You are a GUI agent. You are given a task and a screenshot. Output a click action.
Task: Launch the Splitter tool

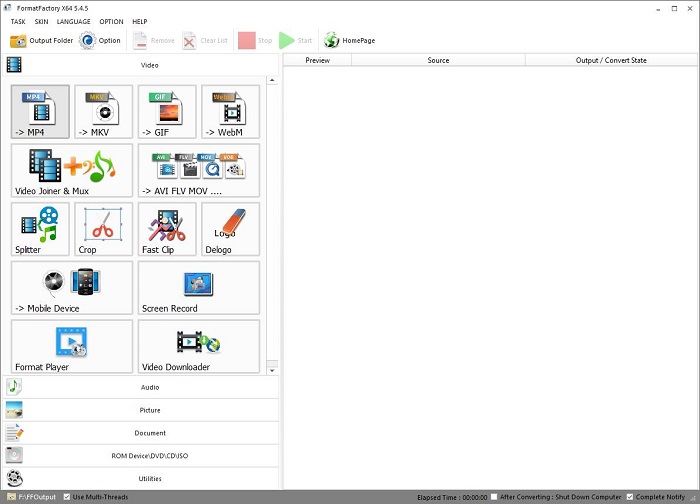[x=40, y=229]
